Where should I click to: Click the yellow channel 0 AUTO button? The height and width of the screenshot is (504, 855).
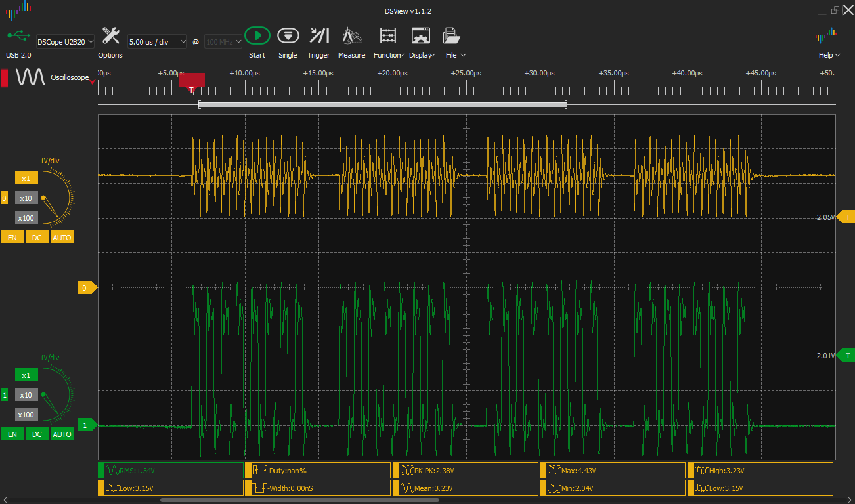pos(62,237)
